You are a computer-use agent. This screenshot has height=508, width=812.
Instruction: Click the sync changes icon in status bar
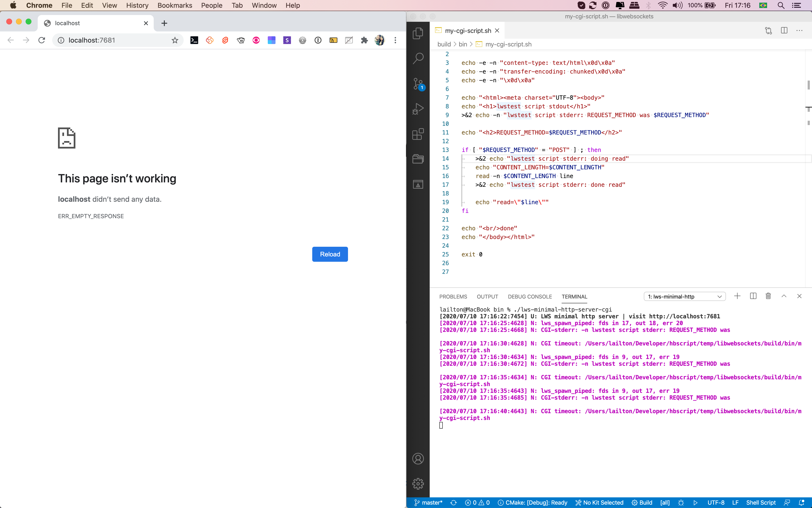(x=454, y=503)
